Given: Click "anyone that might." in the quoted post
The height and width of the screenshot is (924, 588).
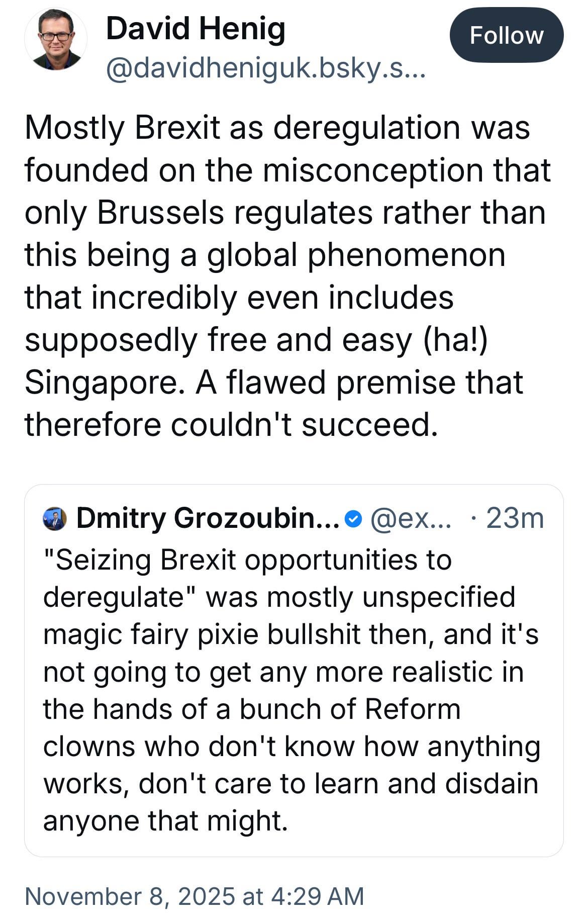Looking at the screenshot, I should point(165,820).
